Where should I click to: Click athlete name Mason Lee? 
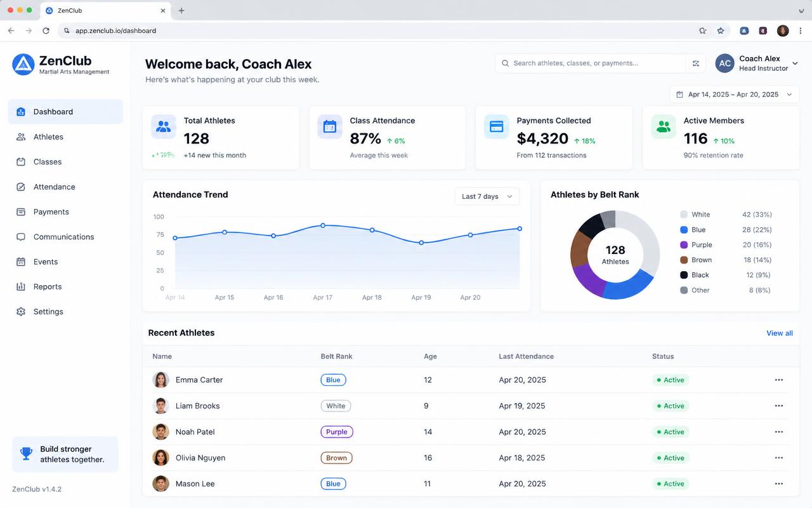195,484
